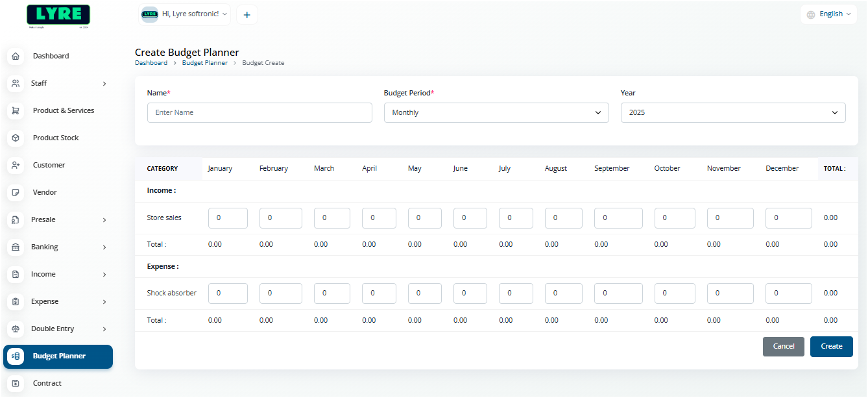Click the Enter Name input field
Screen dimensions: 868x398
pyautogui.click(x=259, y=112)
